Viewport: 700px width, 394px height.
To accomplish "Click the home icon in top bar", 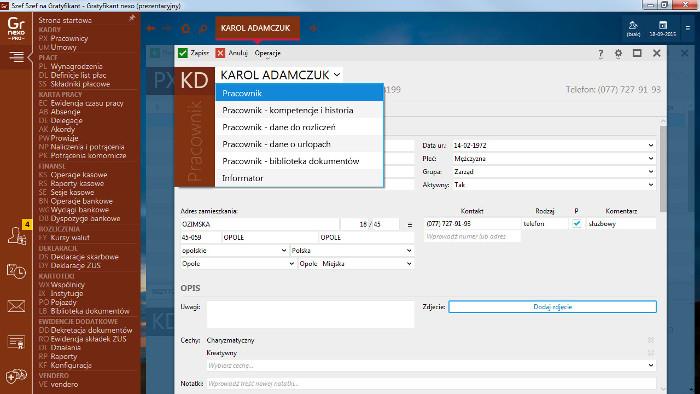I will tap(186, 29).
